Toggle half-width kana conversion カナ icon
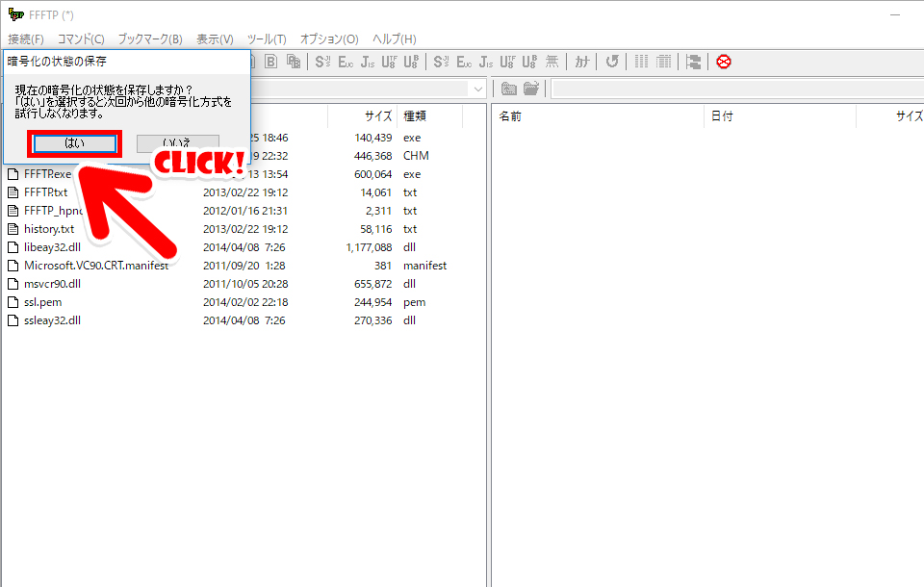924x587 pixels. (x=581, y=62)
